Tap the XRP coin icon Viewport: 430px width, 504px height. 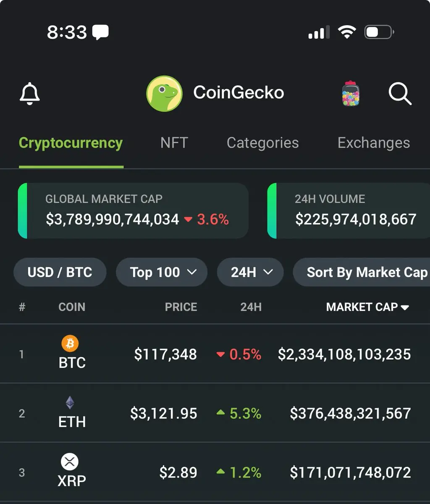pos(70,462)
